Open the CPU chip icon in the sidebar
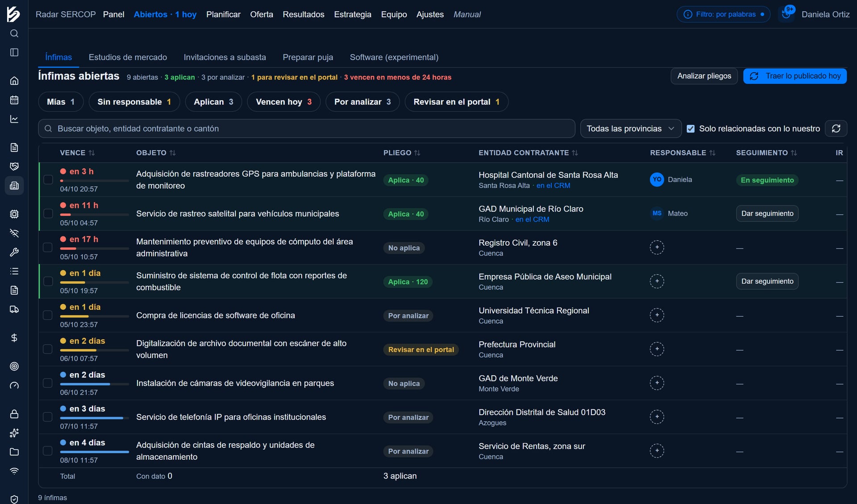The height and width of the screenshot is (504, 857). pyautogui.click(x=14, y=214)
